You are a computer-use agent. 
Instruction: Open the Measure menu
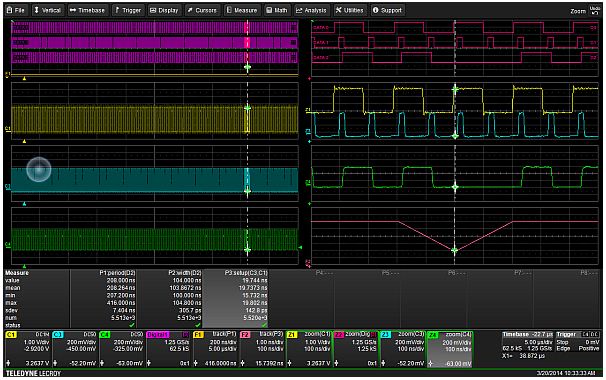[242, 10]
